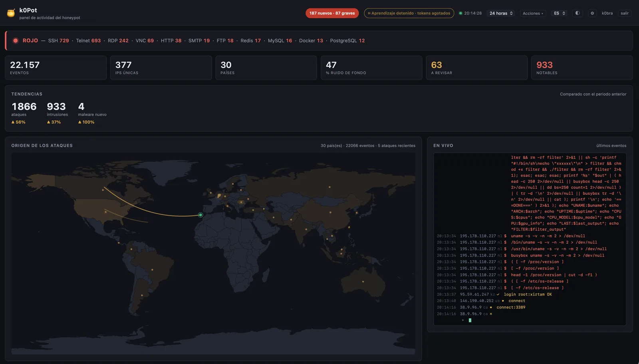Click the salir logout button
This screenshot has width=639, height=364.
[625, 13]
